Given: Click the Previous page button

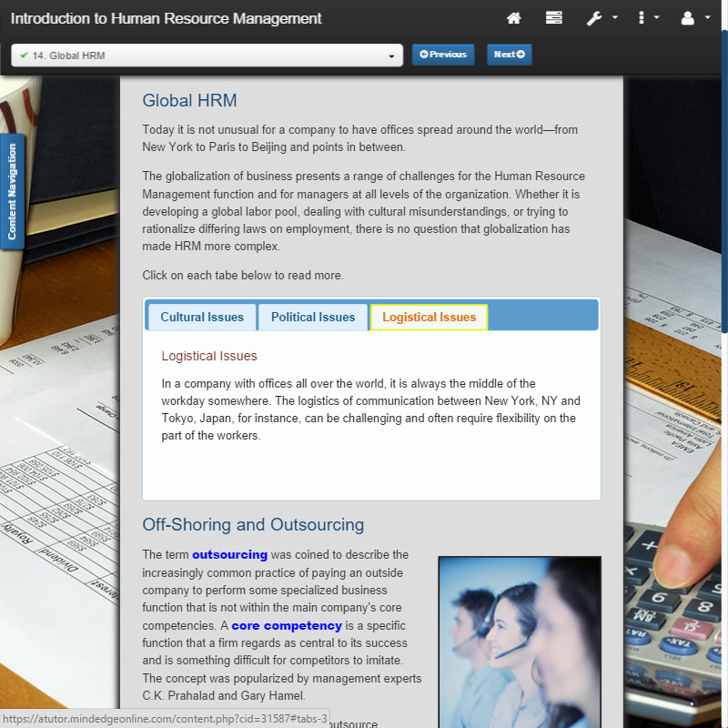Looking at the screenshot, I should [x=443, y=55].
